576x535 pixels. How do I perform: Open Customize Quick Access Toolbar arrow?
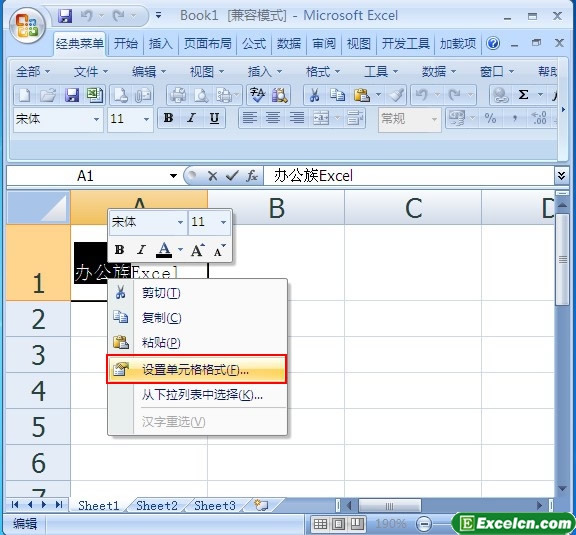click(x=158, y=15)
